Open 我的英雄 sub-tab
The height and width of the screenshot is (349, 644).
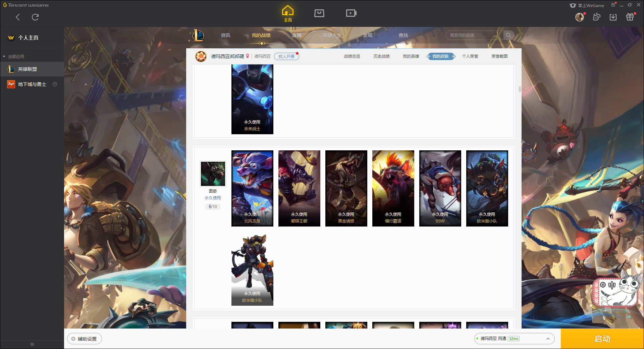click(x=411, y=56)
